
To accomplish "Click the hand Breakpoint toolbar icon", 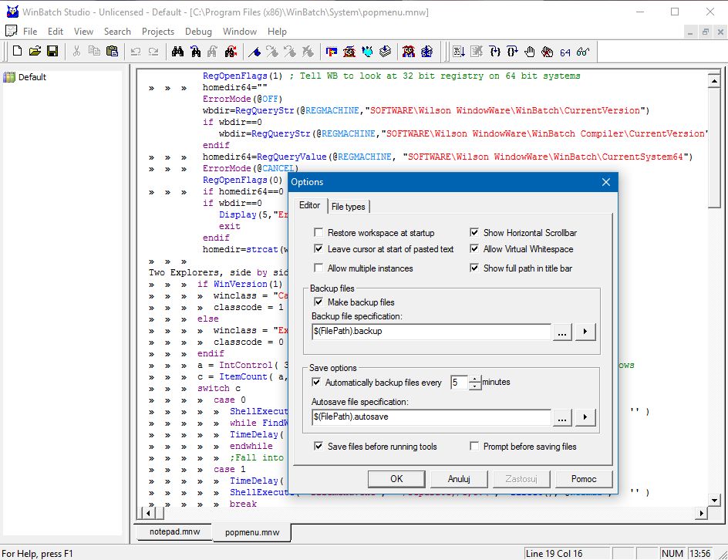I will pos(530,51).
